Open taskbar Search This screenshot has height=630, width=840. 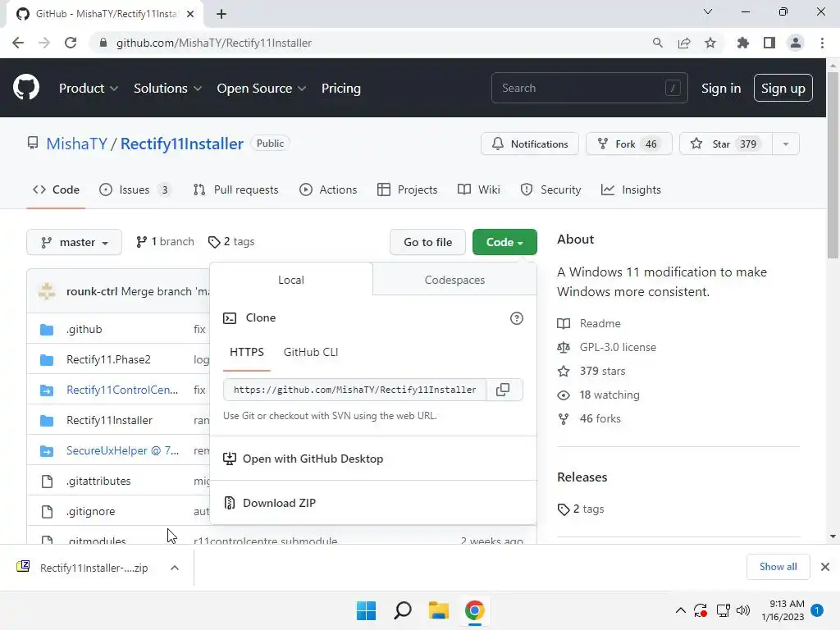coord(403,610)
